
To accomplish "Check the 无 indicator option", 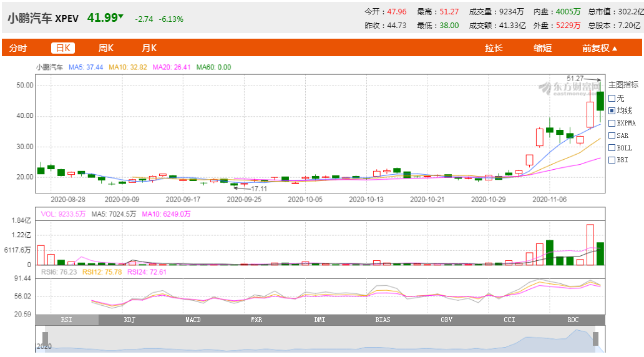I will point(612,98).
